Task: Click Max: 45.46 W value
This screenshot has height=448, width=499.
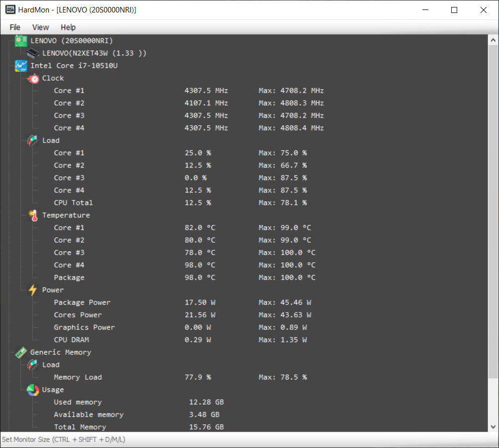Action: pyautogui.click(x=285, y=302)
